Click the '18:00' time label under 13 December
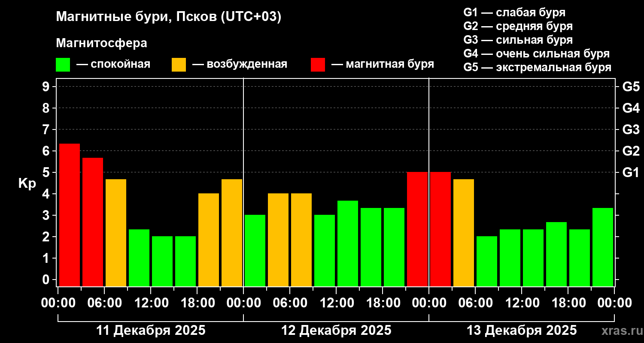Screen dimensions: 644x343 coord(568,303)
